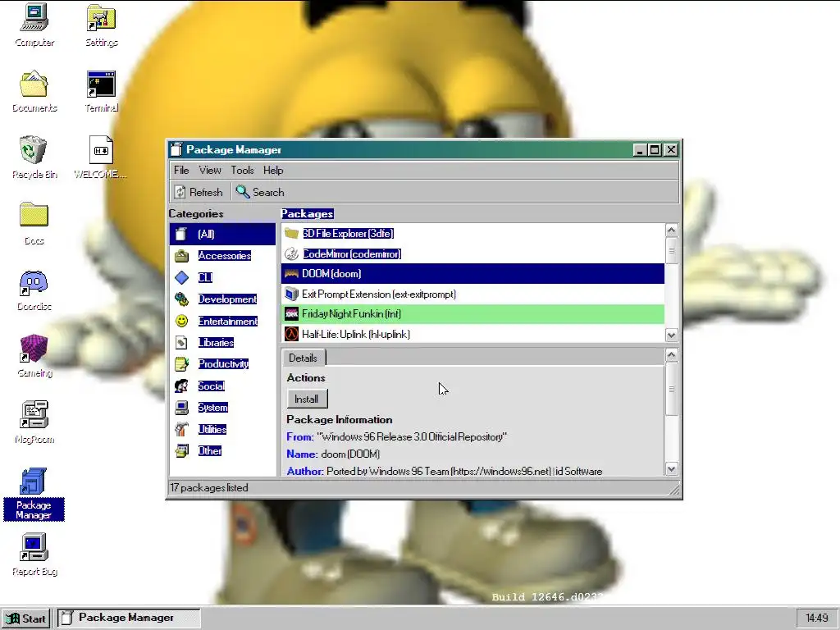Select the DOOM (doom) package row
The height and width of the screenshot is (630, 840).
pos(473,274)
